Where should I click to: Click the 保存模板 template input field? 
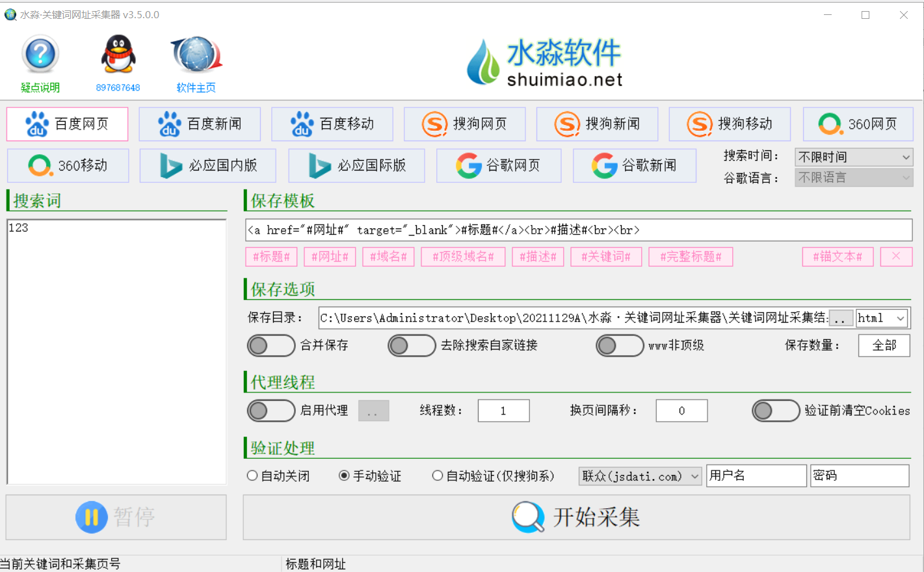(x=579, y=230)
